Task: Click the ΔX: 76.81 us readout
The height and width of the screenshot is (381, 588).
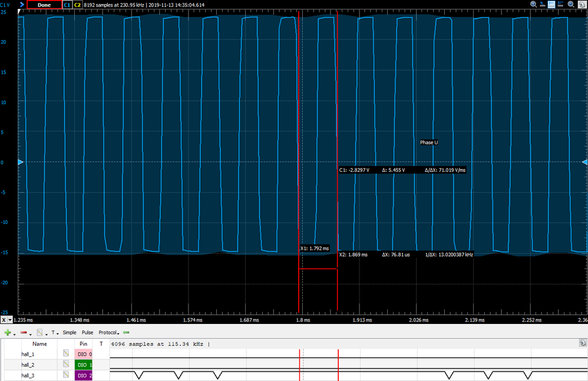Action: [395, 254]
